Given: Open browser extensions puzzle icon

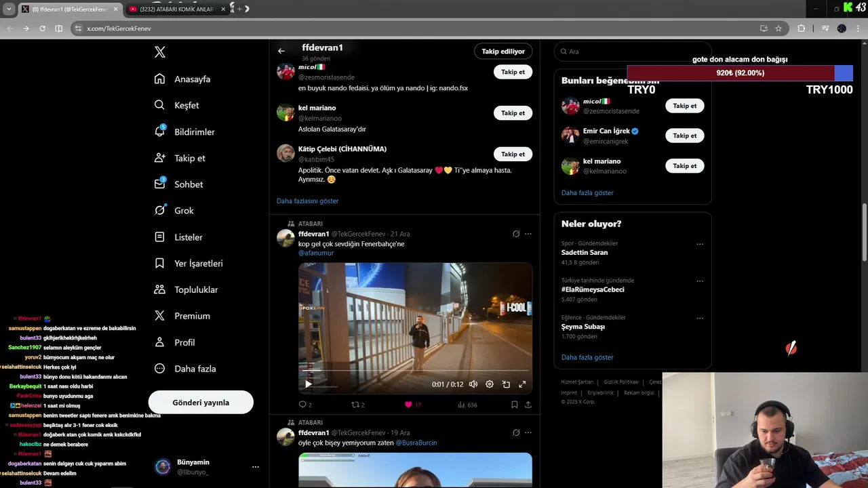Looking at the screenshot, I should pos(802,28).
